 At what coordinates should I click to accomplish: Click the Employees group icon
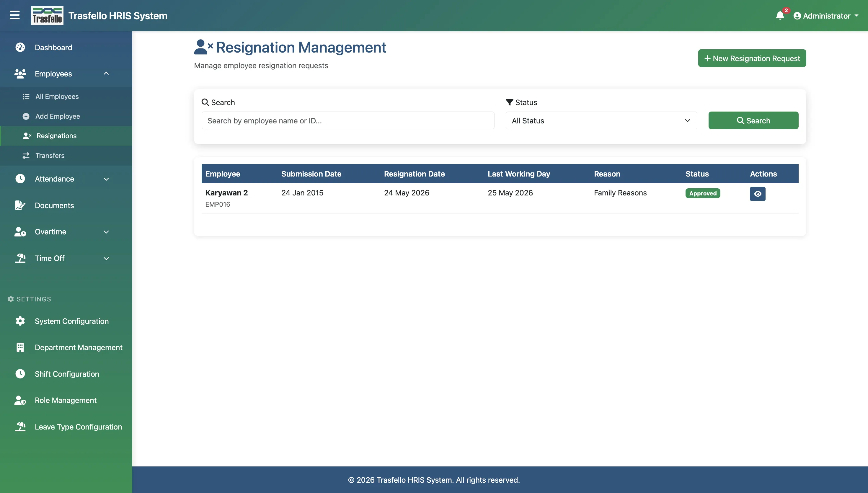click(20, 74)
